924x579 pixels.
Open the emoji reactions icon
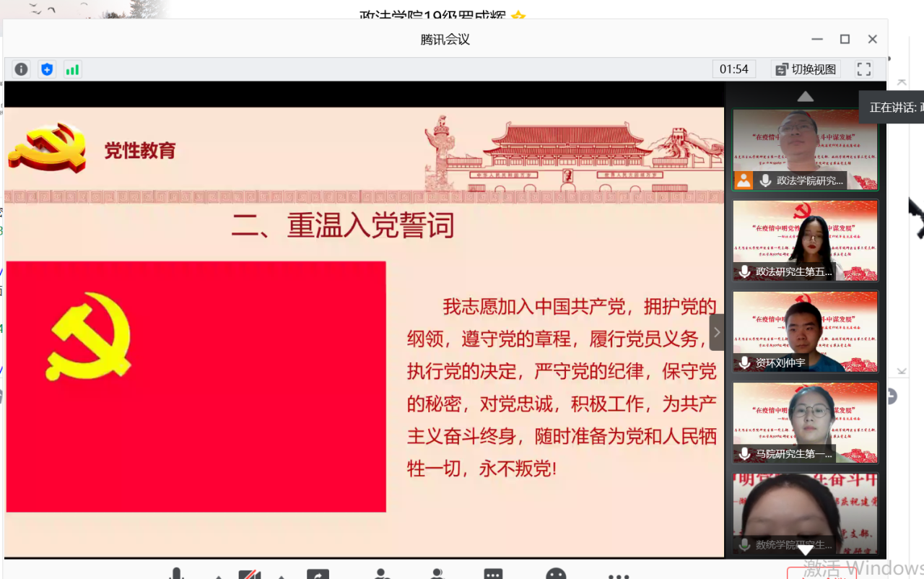(x=556, y=574)
